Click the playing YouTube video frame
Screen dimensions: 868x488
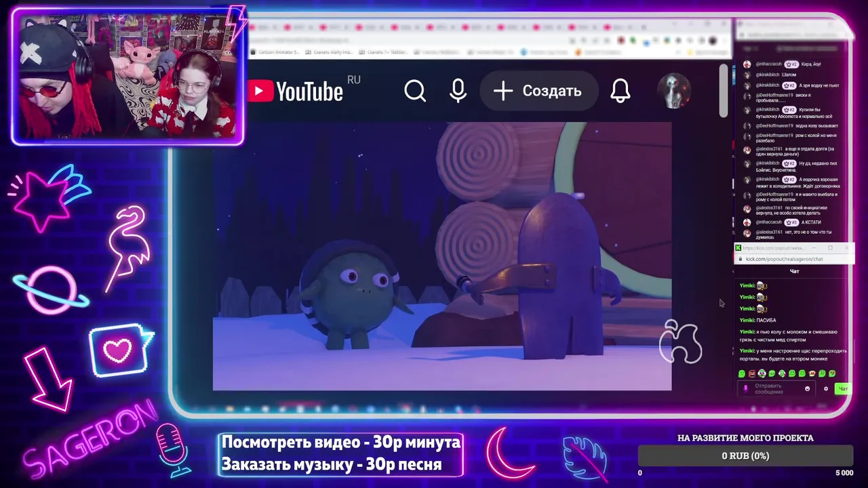click(442, 256)
